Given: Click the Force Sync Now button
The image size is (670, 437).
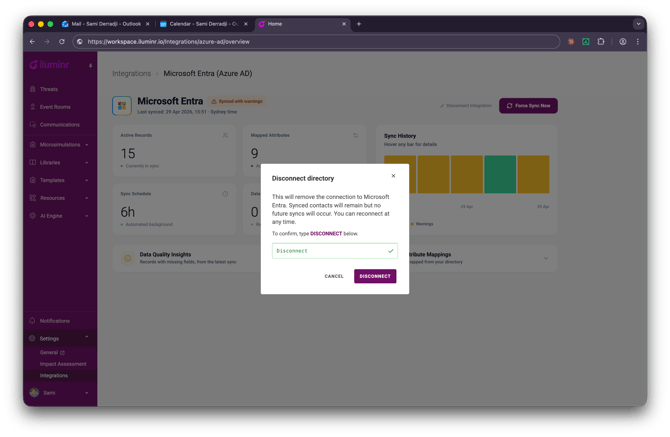Looking at the screenshot, I should coord(528,105).
